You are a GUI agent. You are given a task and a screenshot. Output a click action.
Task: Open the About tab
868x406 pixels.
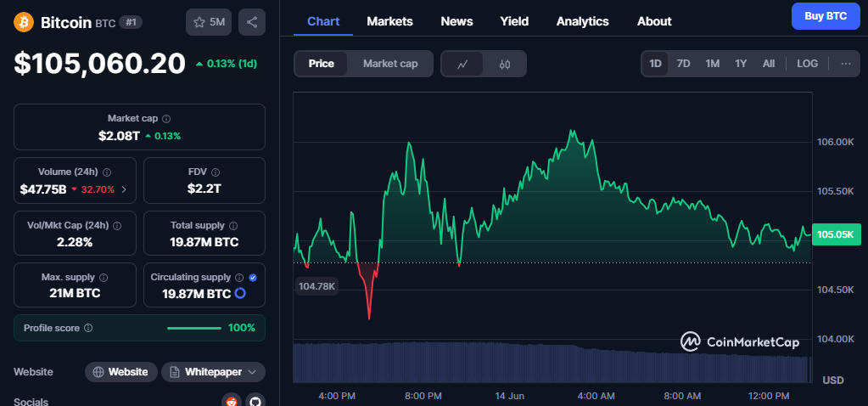[654, 21]
